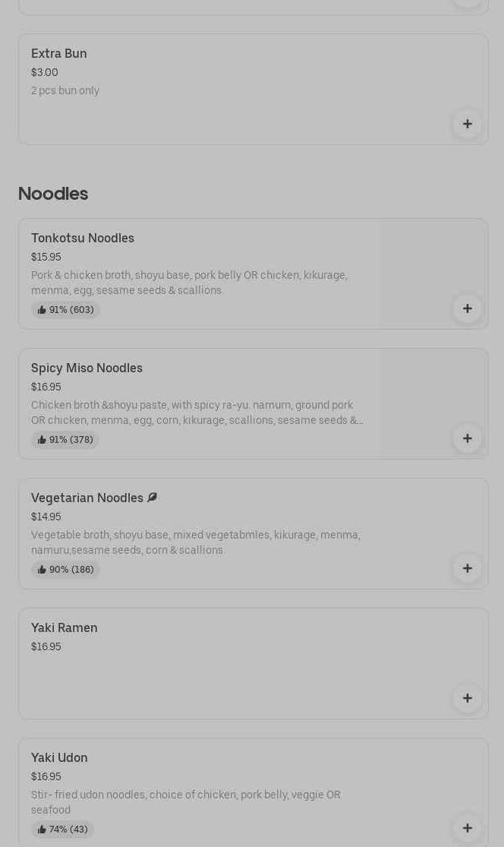Click the 91% (378) rating badge
The height and width of the screenshot is (847, 504).
coord(65,440)
